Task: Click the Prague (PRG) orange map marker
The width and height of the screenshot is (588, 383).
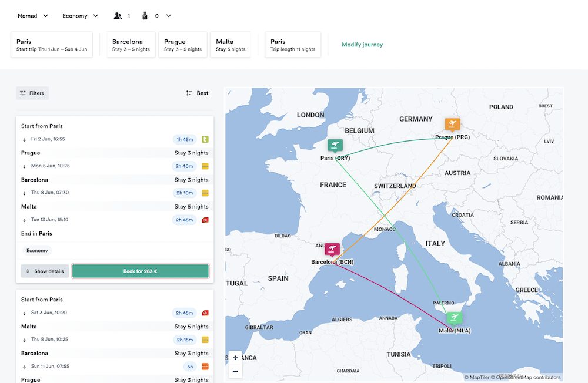Action: tap(452, 124)
